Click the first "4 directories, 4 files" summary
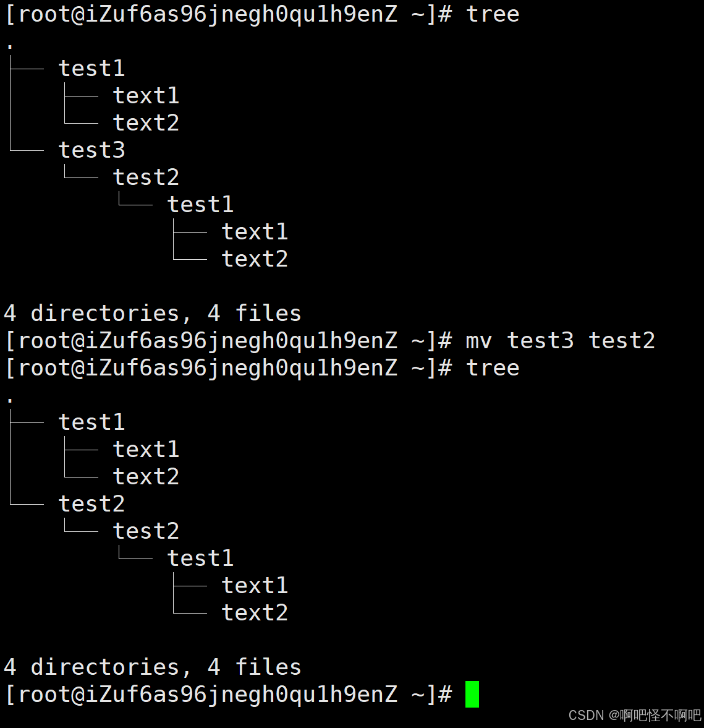This screenshot has height=728, width=704. (x=152, y=314)
